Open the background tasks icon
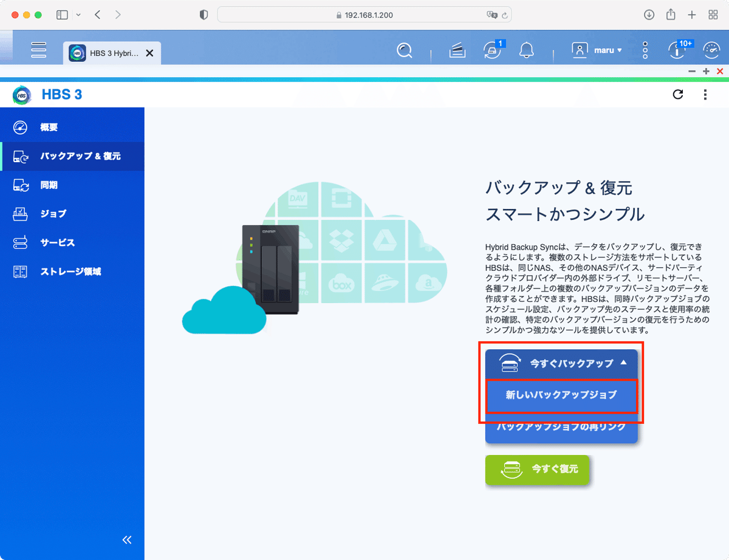729x560 pixels. pyautogui.click(x=457, y=51)
